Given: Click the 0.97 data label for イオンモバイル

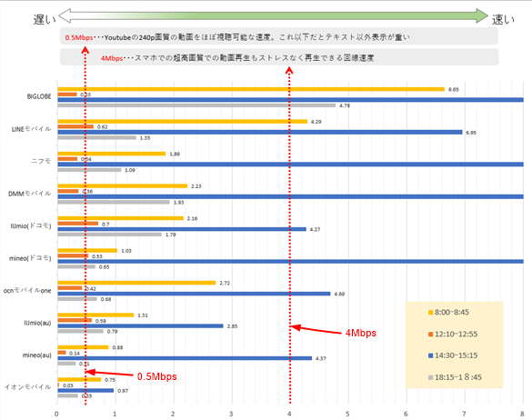Looking at the screenshot, I should [x=123, y=391].
